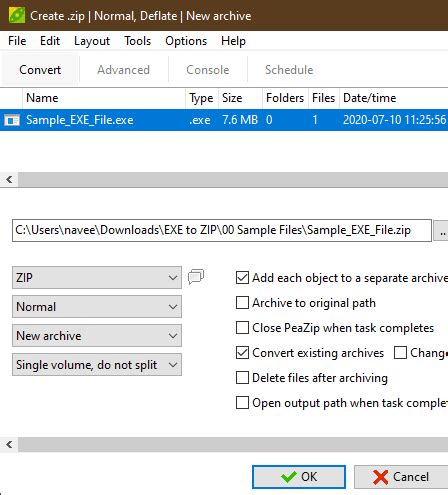The image size is (448, 495).
Task: Open the Tools menu
Action: point(137,41)
